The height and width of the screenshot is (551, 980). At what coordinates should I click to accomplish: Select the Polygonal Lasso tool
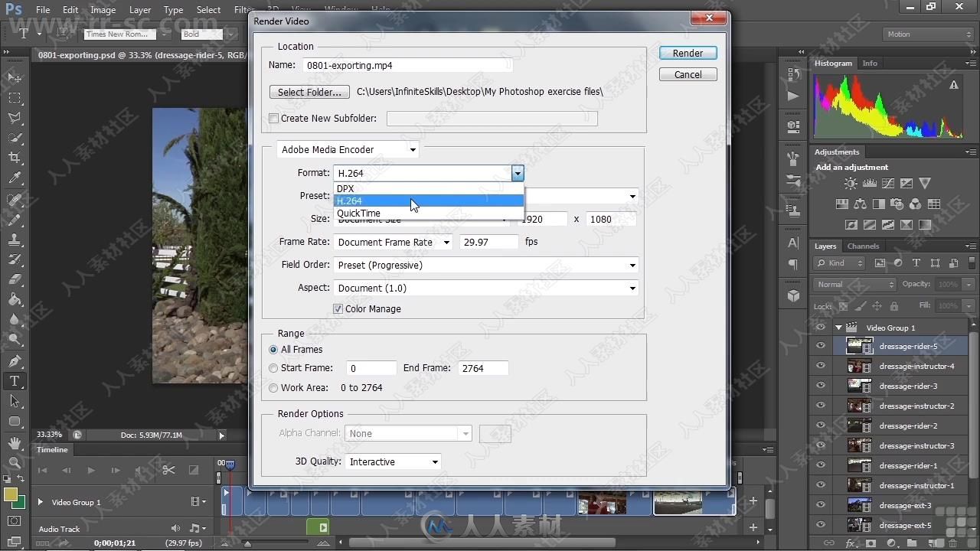coord(15,118)
